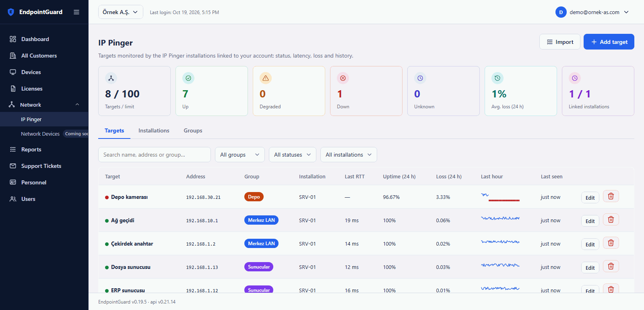Delete the Depo kamerası target

point(611,196)
